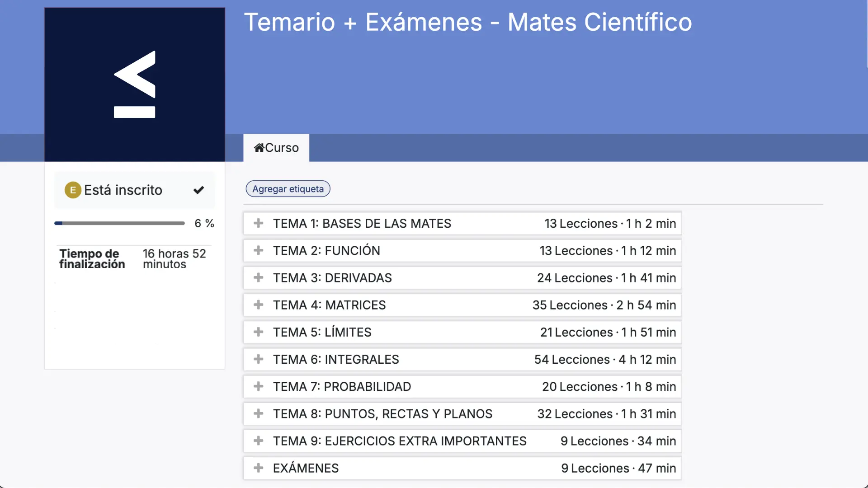
Task: Expand TEMA 7: PROBABILIDAD section row
Action: pyautogui.click(x=342, y=387)
